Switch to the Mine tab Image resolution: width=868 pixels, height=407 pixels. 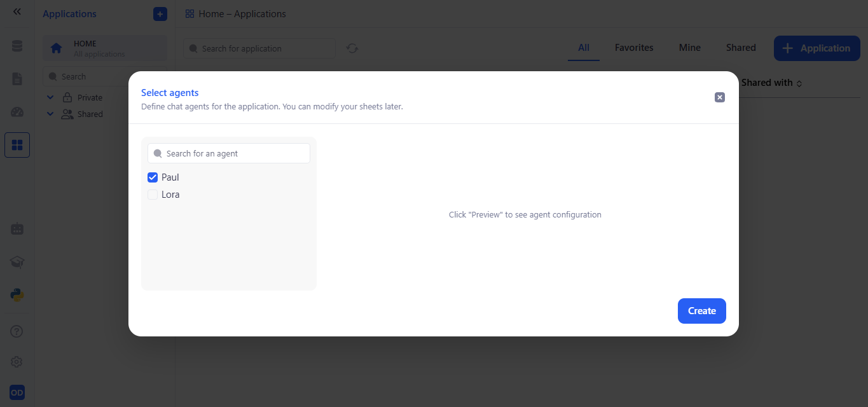689,48
